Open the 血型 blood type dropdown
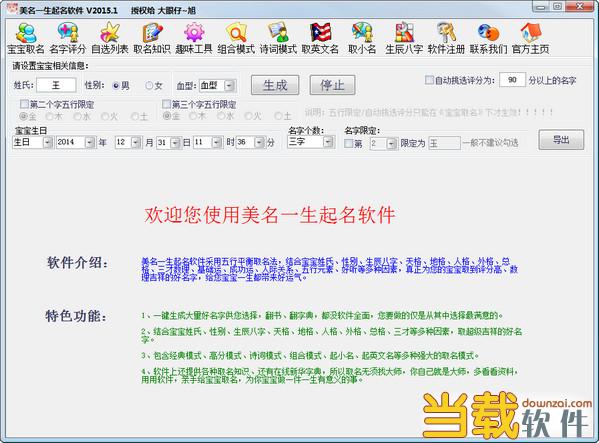Viewport: 599px width, 443px height. (x=229, y=86)
